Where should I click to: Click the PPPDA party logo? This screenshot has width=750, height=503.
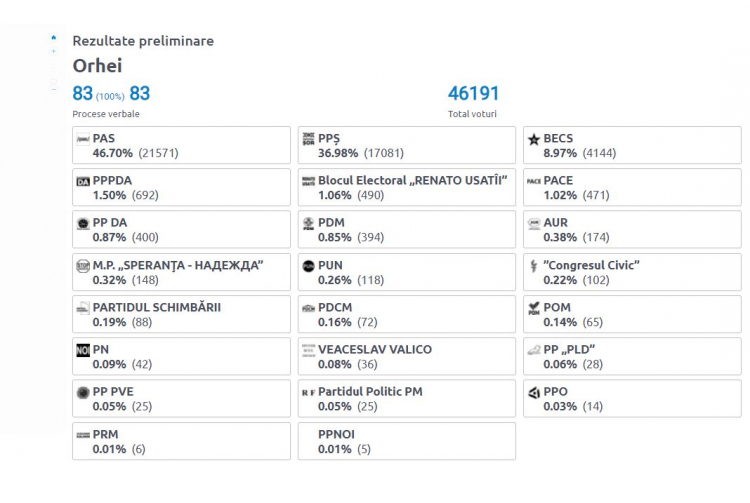coord(83,182)
